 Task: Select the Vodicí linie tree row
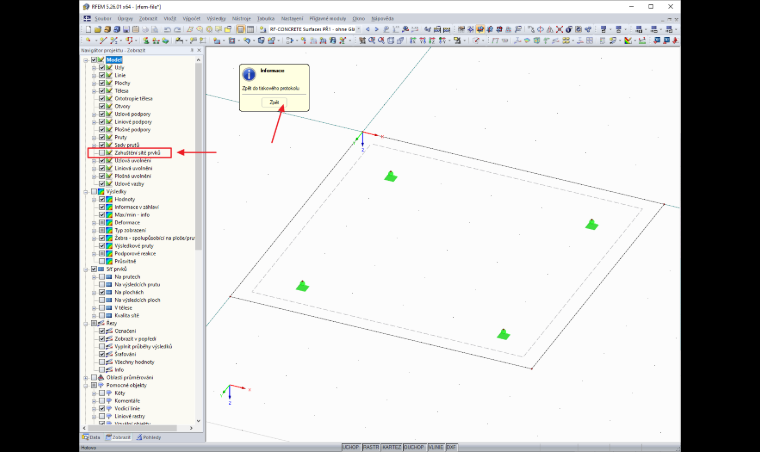[x=127, y=408]
